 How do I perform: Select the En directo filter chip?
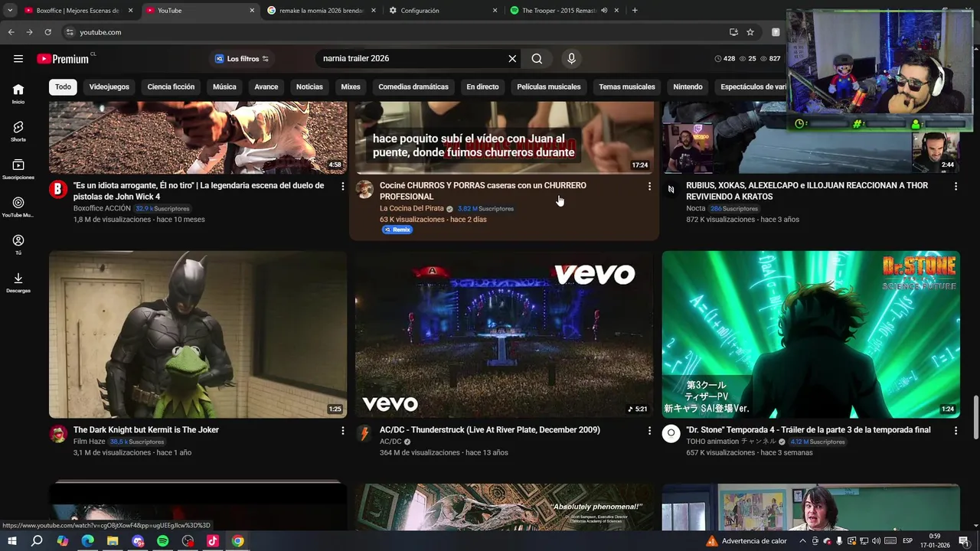(482, 86)
